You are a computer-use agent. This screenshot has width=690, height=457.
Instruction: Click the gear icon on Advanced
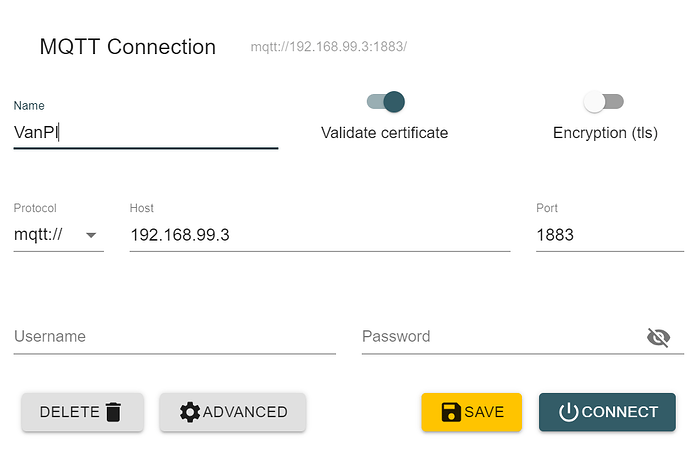pos(189,412)
